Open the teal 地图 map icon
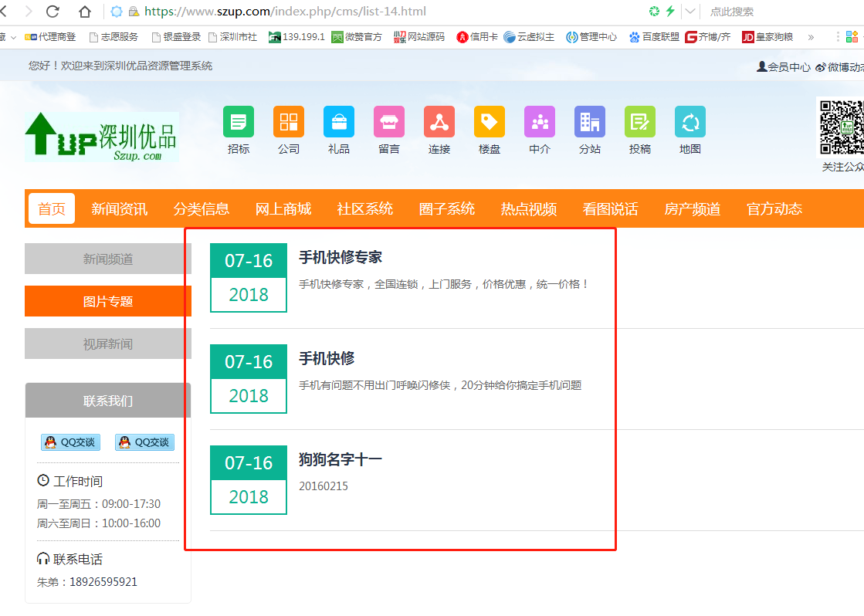The width and height of the screenshot is (864, 616). tap(690, 122)
